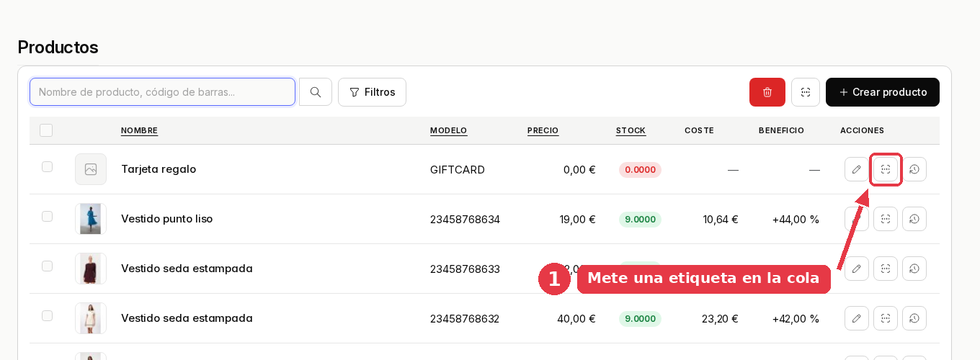Click the 0,00 € price cell
This screenshot has width=980, height=360.
click(x=580, y=170)
